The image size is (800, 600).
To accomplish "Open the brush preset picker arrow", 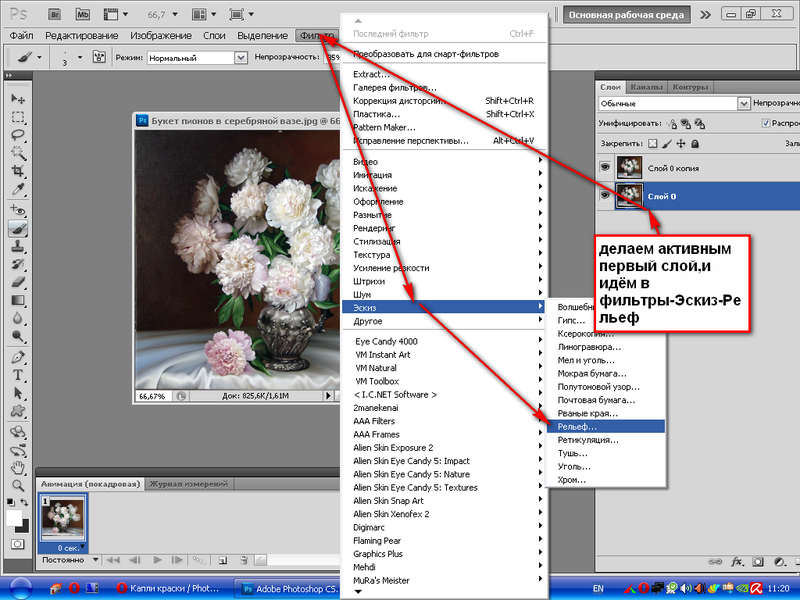I will 80,57.
